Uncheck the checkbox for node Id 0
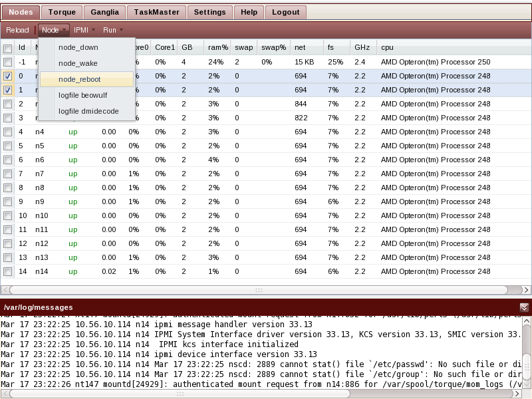Viewport: 532px width, 399px height. click(x=7, y=76)
